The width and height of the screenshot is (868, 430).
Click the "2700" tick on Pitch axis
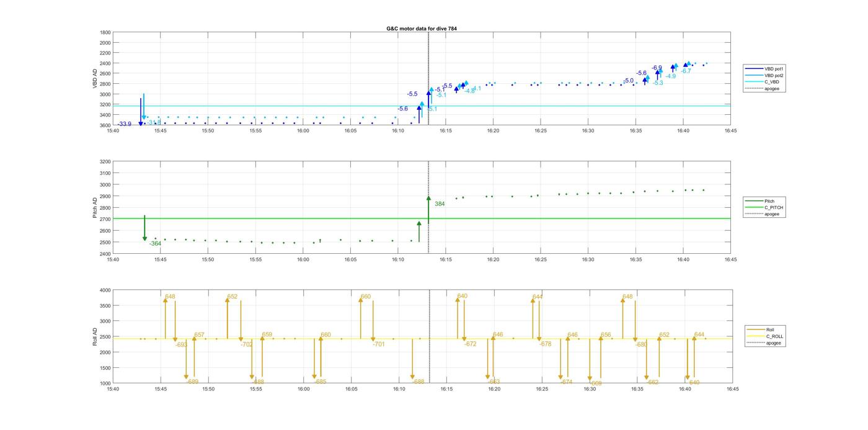(106, 219)
